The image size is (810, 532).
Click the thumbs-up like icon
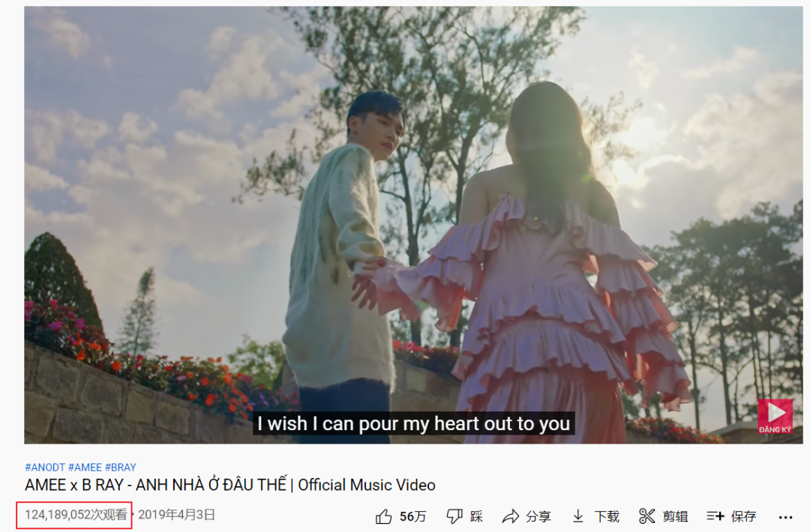383,516
